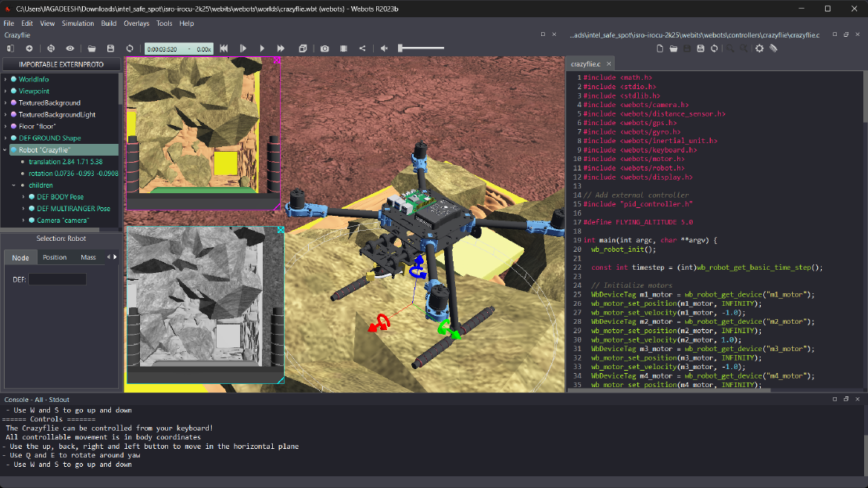Share the simulation using the share icon
868x488 pixels.
coord(362,48)
